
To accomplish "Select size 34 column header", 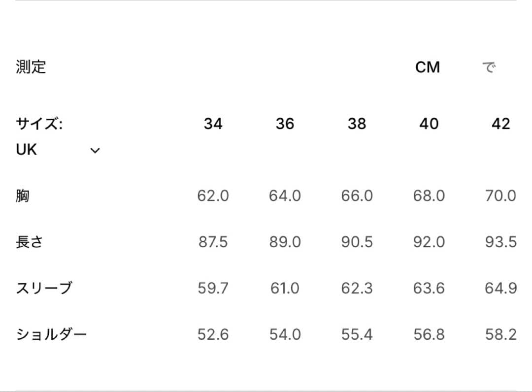I will [x=213, y=124].
